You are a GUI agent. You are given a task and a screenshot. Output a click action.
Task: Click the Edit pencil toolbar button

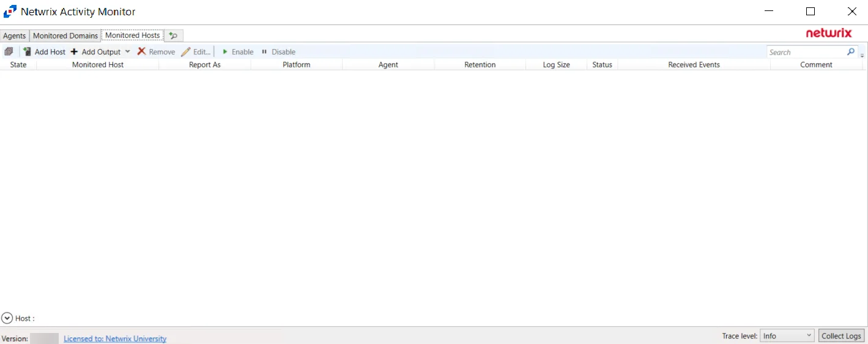point(196,52)
